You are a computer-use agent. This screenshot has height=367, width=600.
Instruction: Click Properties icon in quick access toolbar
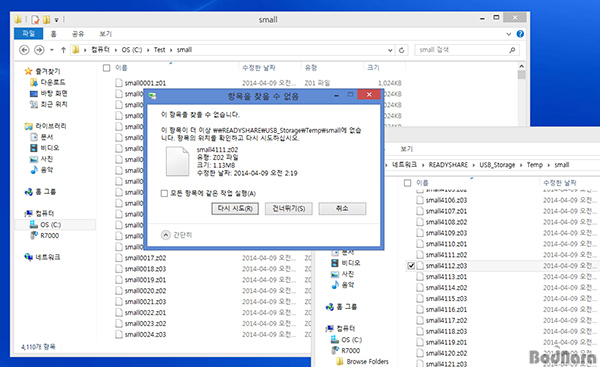[x=35, y=19]
